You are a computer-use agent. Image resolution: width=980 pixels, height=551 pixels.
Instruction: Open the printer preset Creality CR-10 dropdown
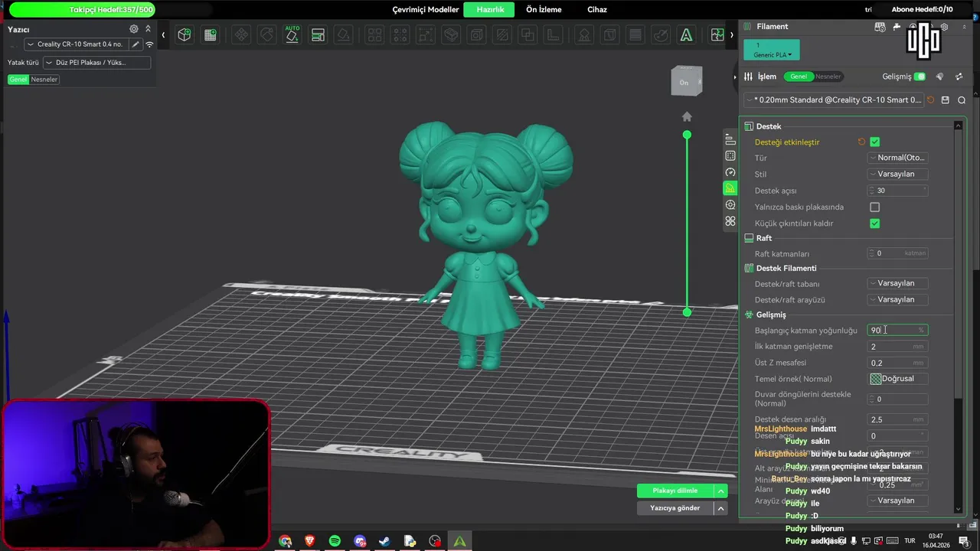76,44
